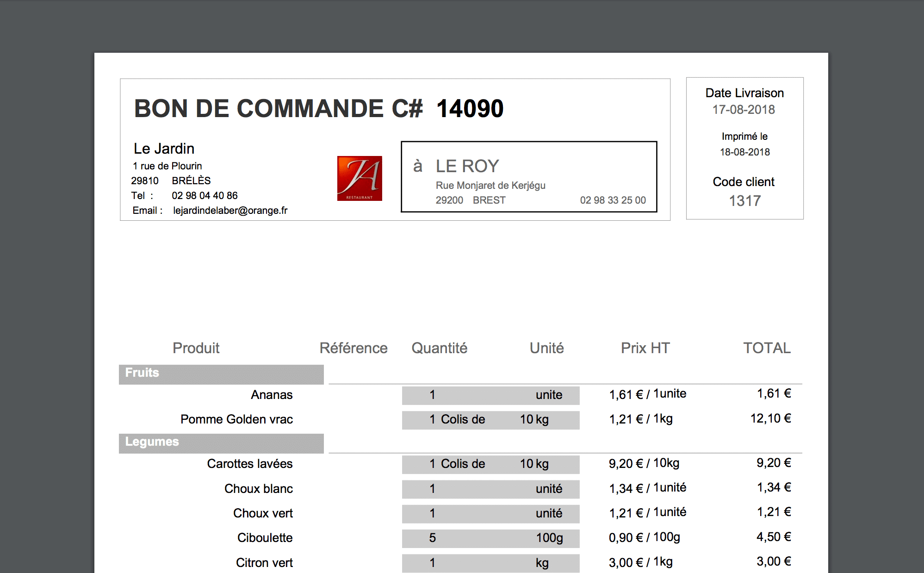
Task: Click the Choux vert price 1,21 € / 1unité
Action: pyautogui.click(x=647, y=512)
